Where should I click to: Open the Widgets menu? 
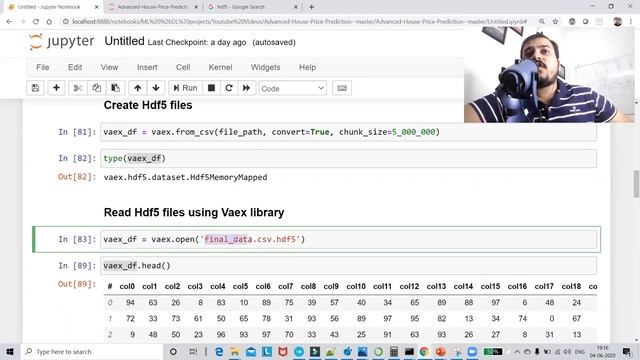pyautogui.click(x=265, y=67)
